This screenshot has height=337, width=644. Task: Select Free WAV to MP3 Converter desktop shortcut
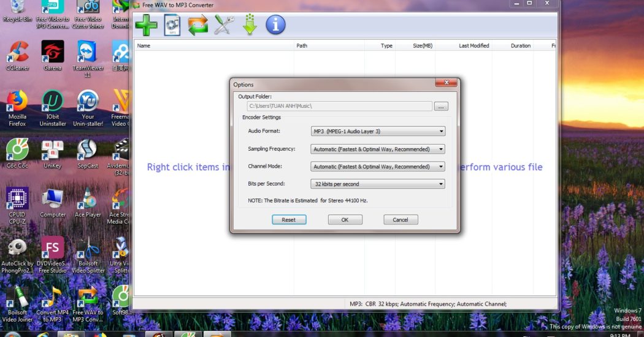pos(88,304)
